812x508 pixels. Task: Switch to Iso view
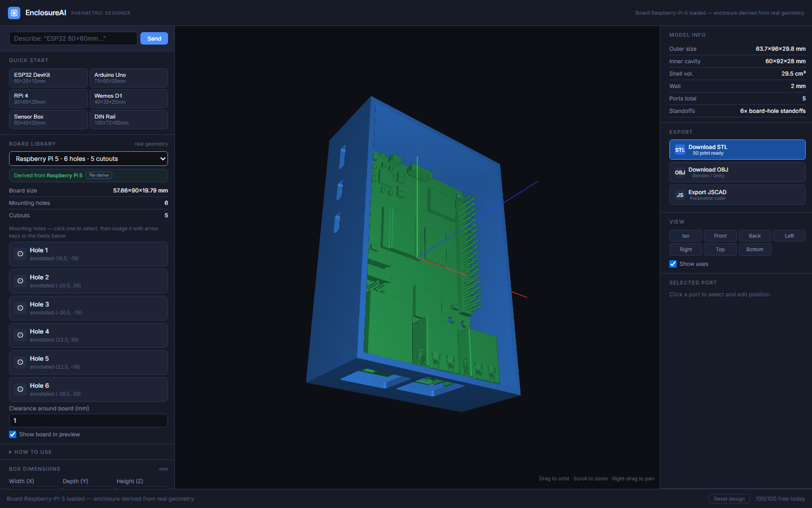coord(686,236)
